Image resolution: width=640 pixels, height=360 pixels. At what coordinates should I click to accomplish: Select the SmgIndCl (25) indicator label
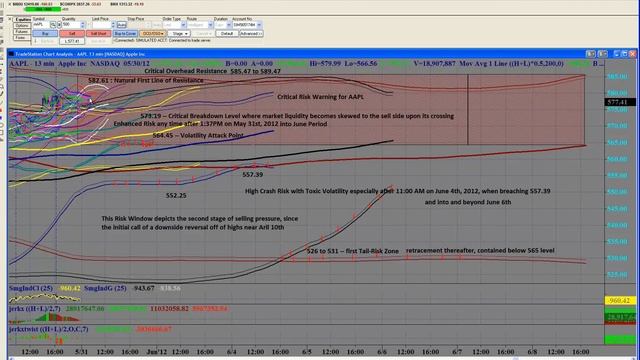pyautogui.click(x=31, y=289)
